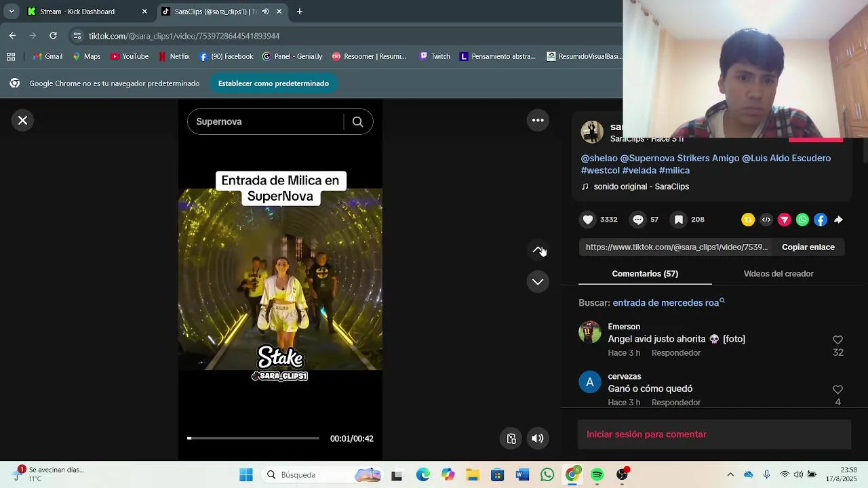Reply to Emerson's comment via Responder
The height and width of the screenshot is (488, 868).
676,353
